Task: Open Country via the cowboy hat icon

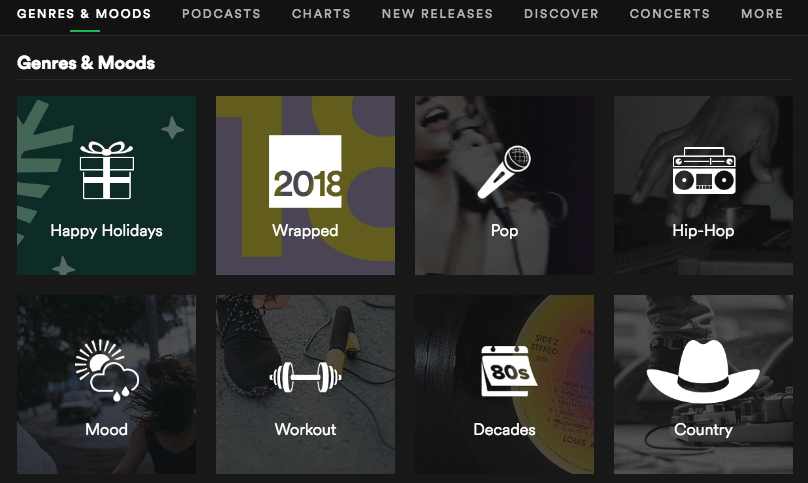Action: point(703,371)
